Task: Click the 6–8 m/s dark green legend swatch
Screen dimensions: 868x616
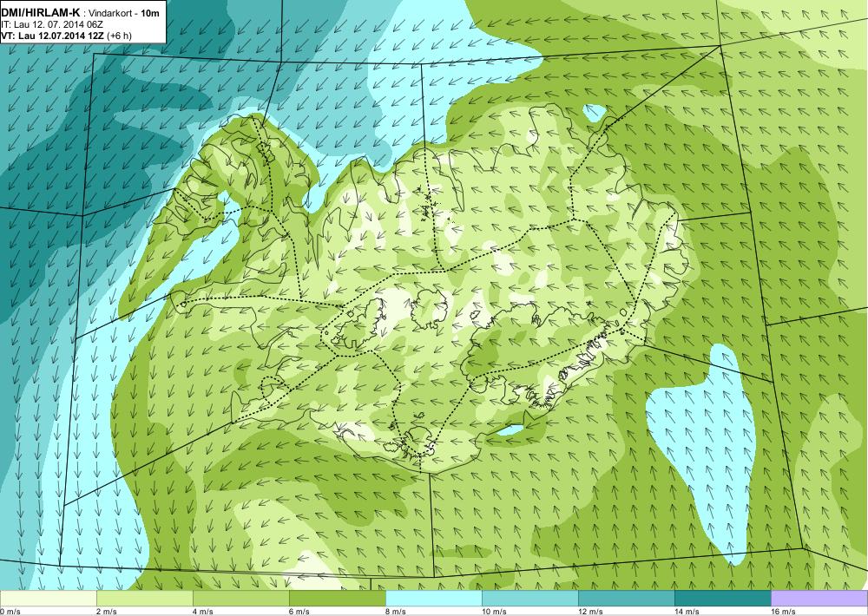Action: [337, 599]
